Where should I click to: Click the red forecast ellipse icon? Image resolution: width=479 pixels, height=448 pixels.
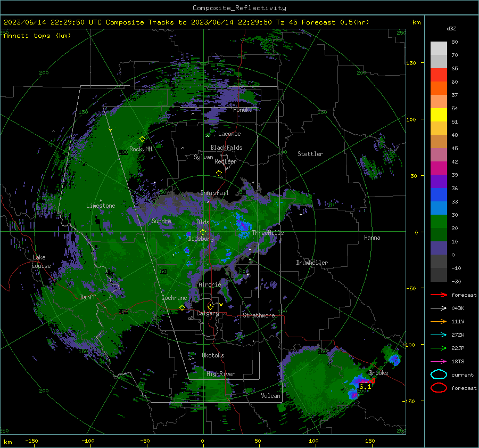439,388
